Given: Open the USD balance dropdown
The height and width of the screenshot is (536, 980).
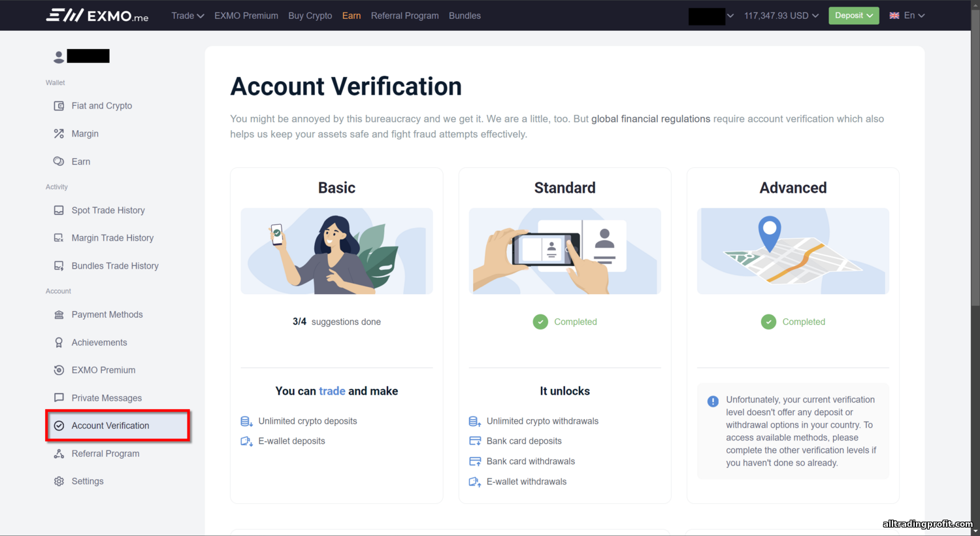Looking at the screenshot, I should [x=781, y=16].
